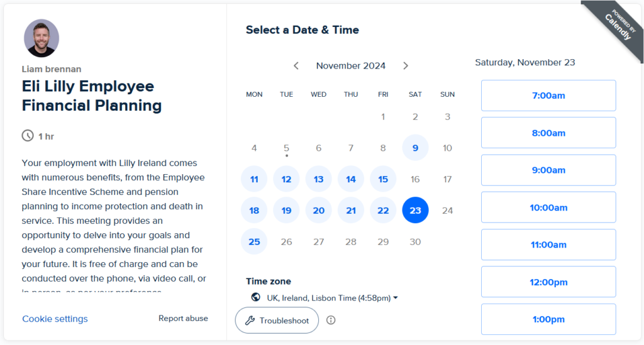644x345 pixels.
Task: Go to next month arrow
Action: point(406,66)
